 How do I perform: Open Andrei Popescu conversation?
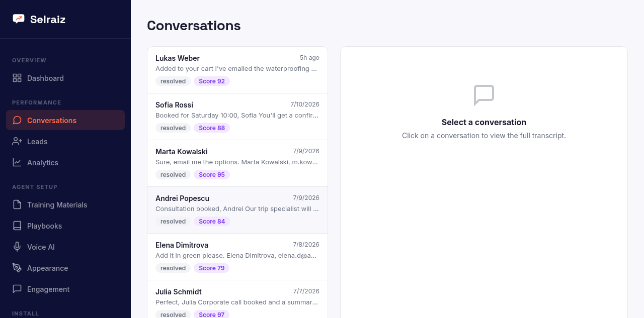237,210
